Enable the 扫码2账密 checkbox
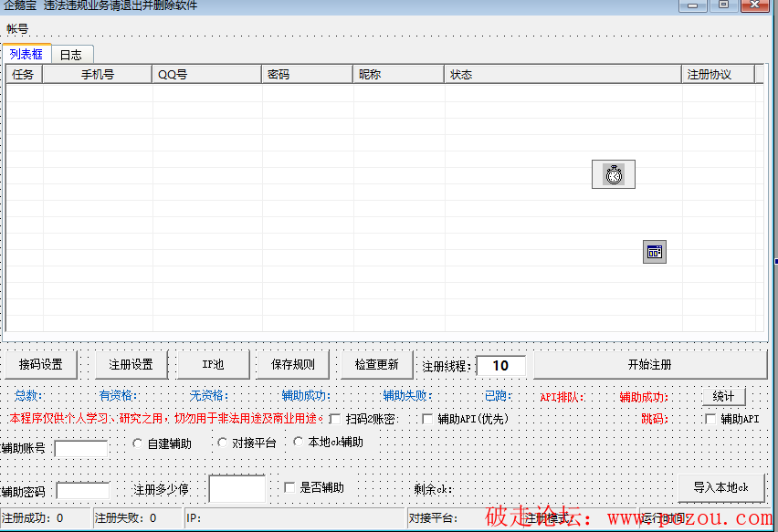 tap(335, 419)
